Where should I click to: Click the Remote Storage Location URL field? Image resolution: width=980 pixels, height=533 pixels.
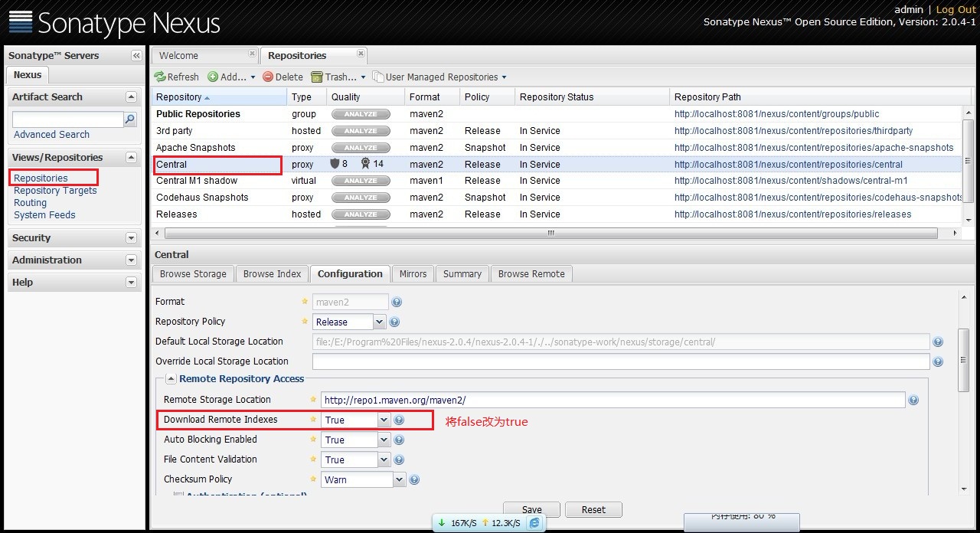click(612, 400)
